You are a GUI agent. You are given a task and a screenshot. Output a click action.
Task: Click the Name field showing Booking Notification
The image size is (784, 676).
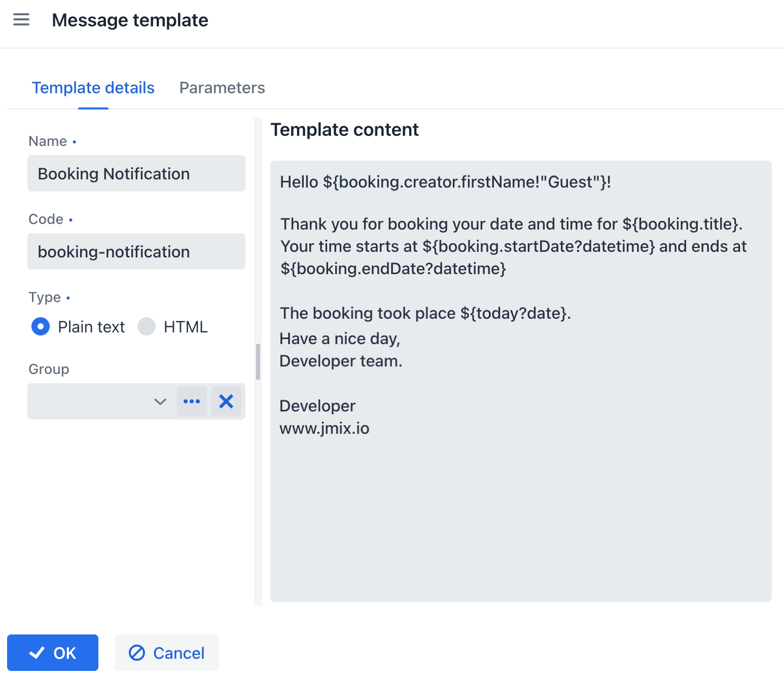click(x=136, y=173)
